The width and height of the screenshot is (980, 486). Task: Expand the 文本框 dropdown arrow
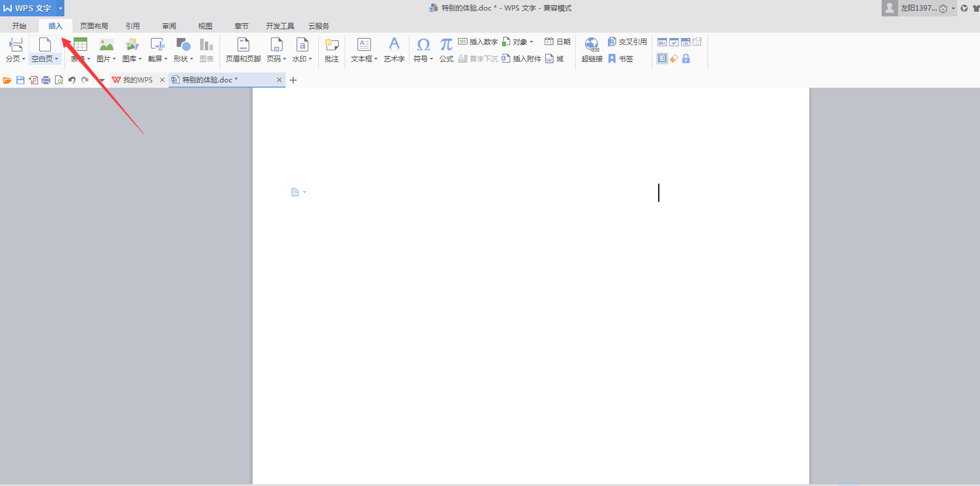tap(376, 59)
